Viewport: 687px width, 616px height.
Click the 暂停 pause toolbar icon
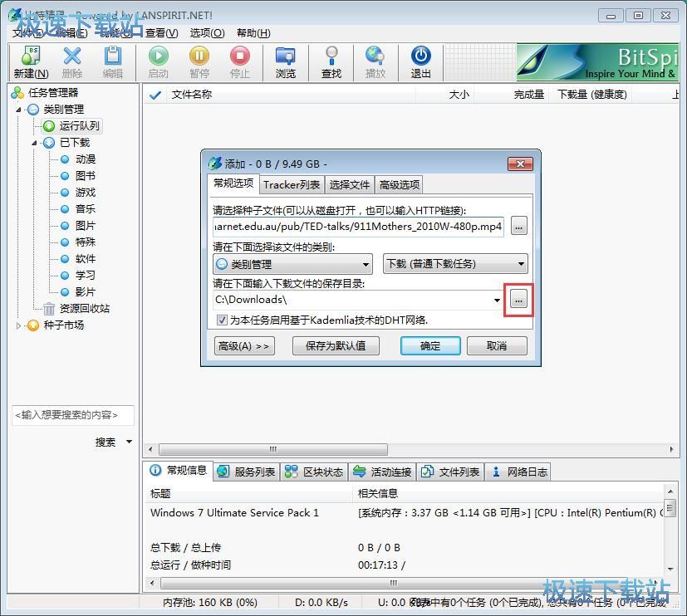click(x=199, y=62)
